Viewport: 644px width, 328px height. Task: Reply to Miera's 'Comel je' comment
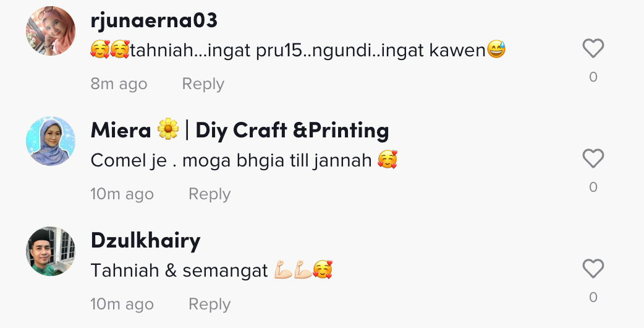(210, 194)
